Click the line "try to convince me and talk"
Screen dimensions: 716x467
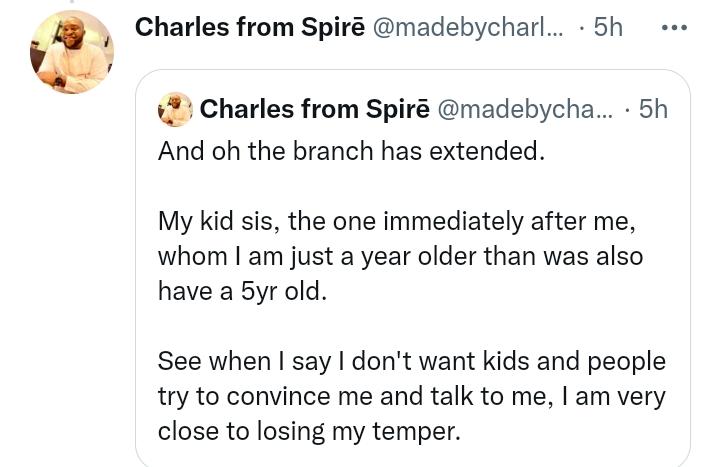pyautogui.click(x=411, y=395)
